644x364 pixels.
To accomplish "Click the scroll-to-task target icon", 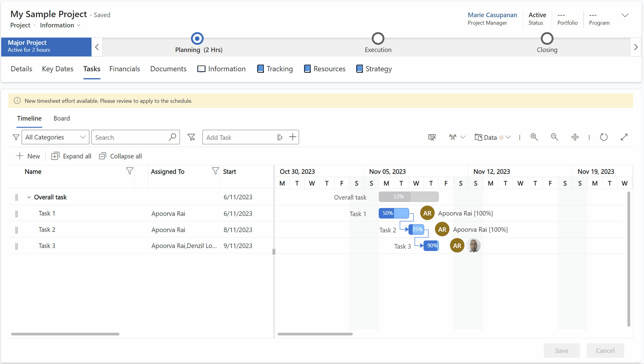I will [575, 137].
